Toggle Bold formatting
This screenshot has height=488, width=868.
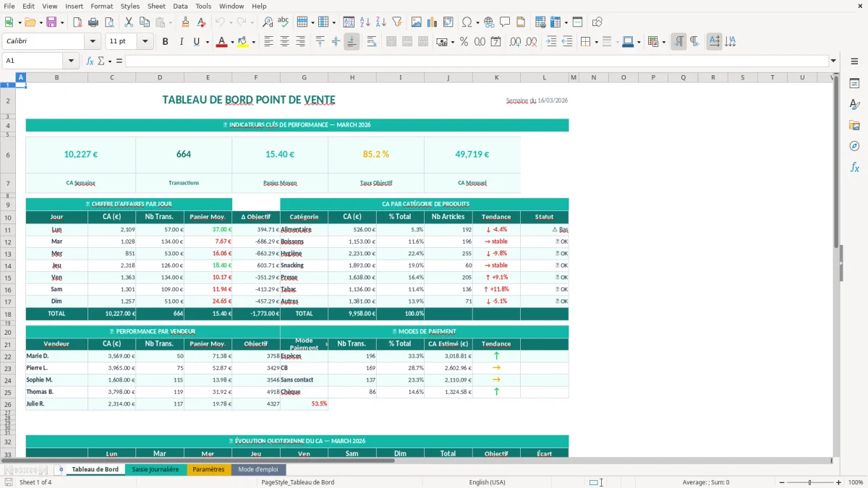(165, 42)
